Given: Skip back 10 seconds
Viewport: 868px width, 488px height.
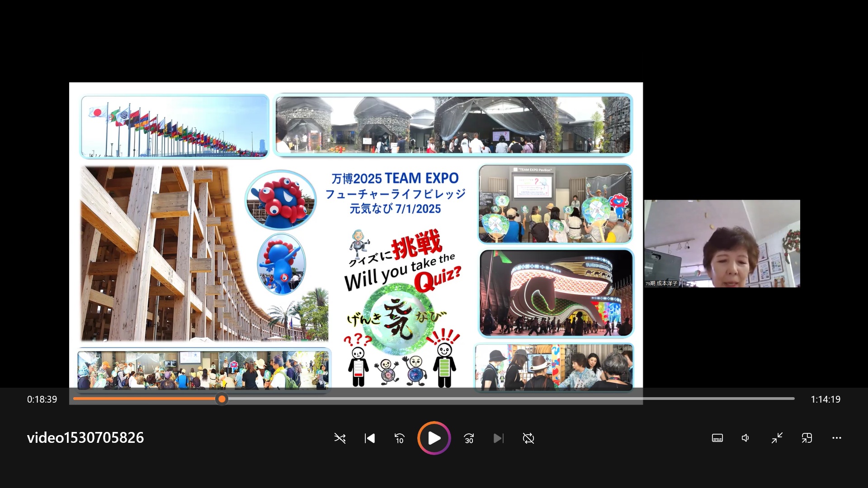Looking at the screenshot, I should click(400, 438).
